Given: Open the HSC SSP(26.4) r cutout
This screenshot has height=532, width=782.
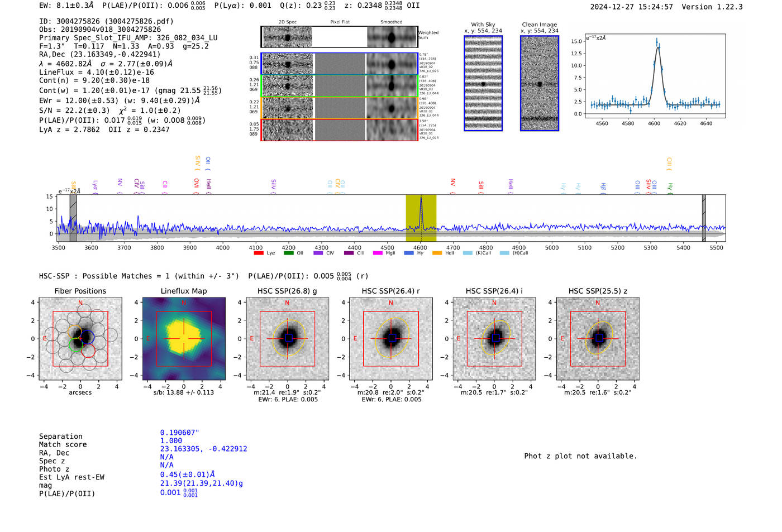Looking at the screenshot, I should (391, 339).
